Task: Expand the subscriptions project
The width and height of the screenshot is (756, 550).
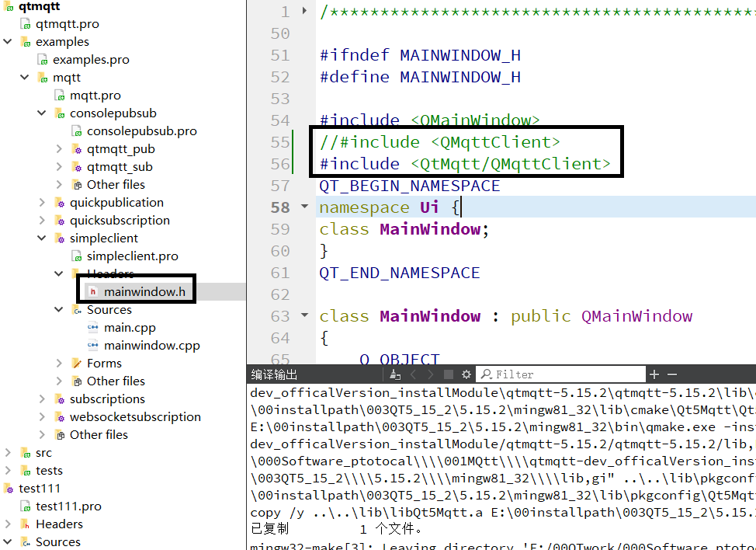Action: [x=41, y=399]
